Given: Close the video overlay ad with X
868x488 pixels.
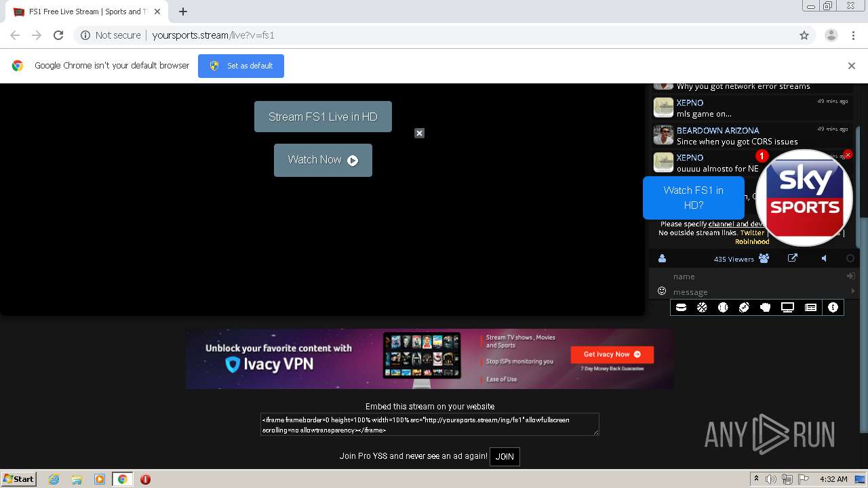Looking at the screenshot, I should click(x=419, y=133).
